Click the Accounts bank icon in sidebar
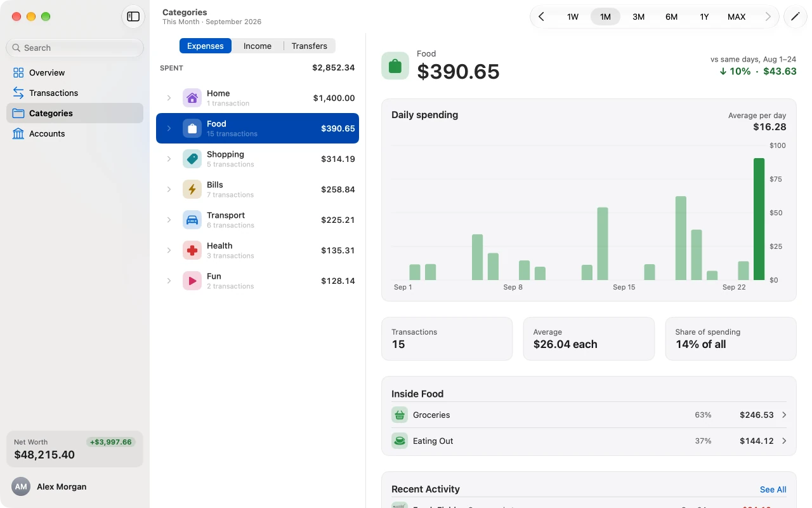 [x=18, y=133]
